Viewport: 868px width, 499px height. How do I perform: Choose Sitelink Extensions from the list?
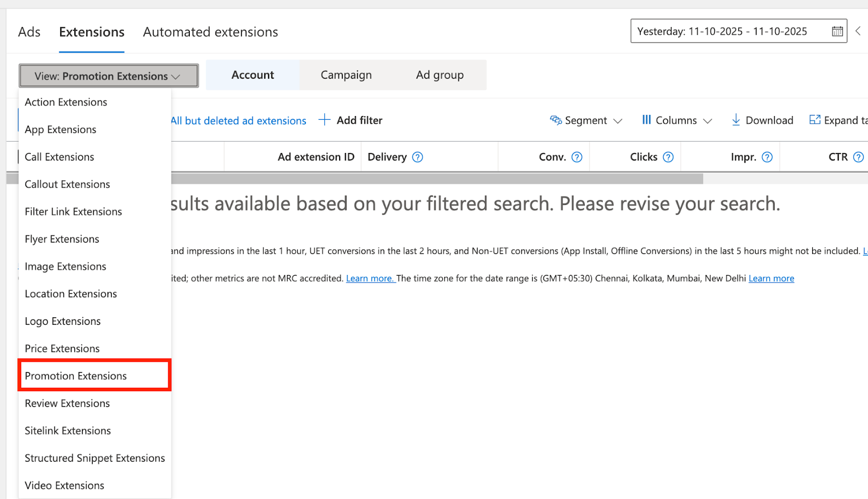68,431
